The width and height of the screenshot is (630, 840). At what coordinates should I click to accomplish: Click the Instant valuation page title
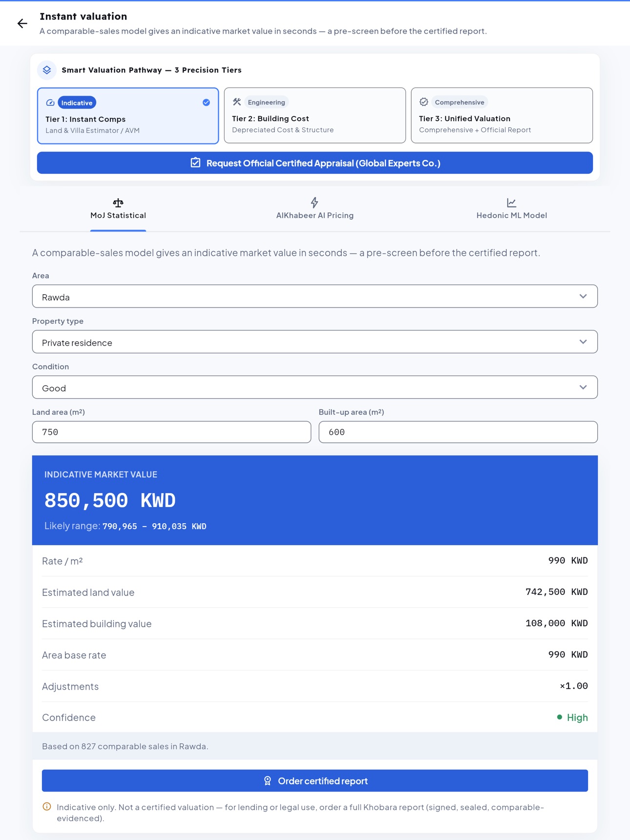pyautogui.click(x=84, y=16)
